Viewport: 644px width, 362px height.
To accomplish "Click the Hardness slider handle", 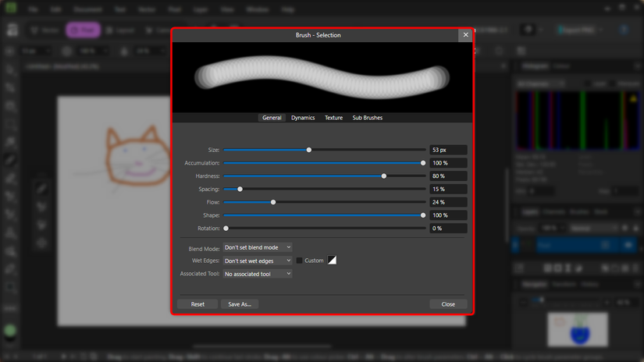I will tap(384, 176).
